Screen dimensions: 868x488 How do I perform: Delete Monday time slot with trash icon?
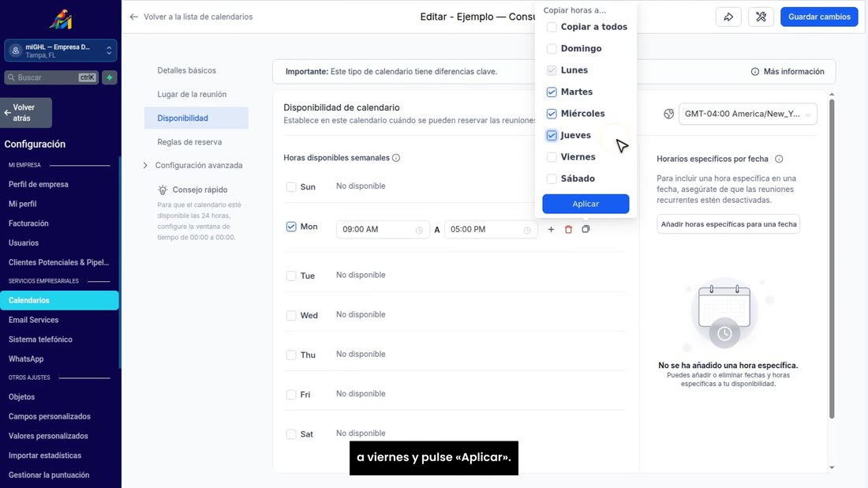568,229
